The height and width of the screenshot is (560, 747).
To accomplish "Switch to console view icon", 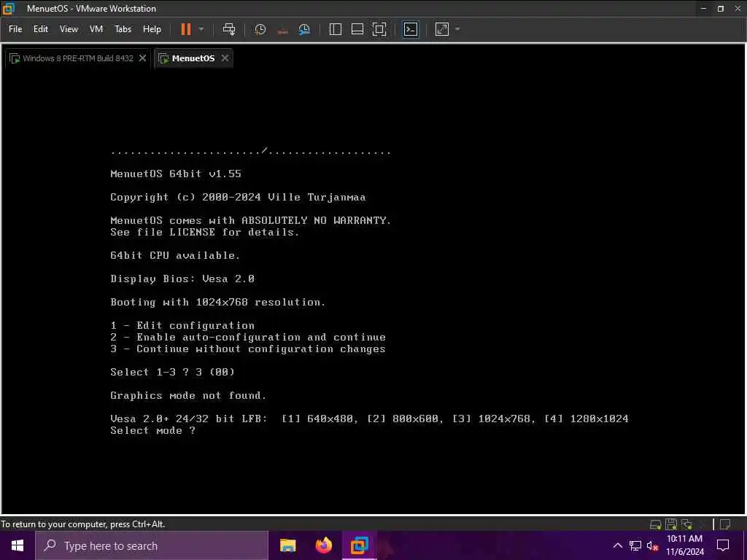I will coord(411,29).
